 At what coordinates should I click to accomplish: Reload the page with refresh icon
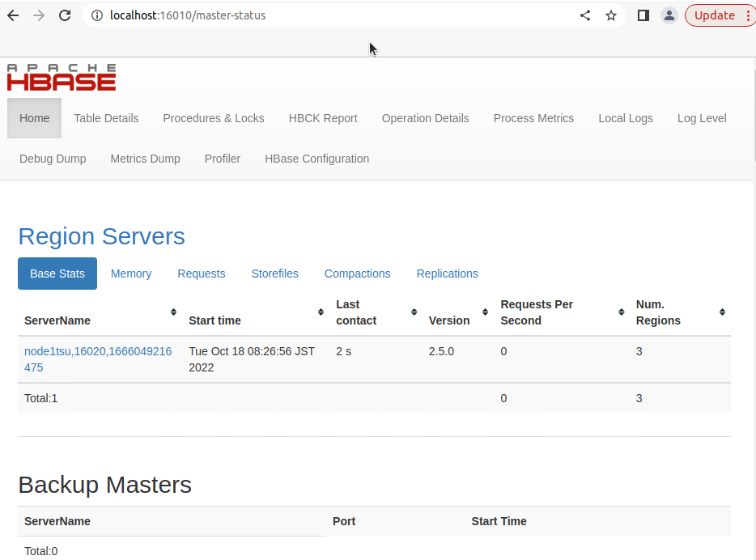65,15
